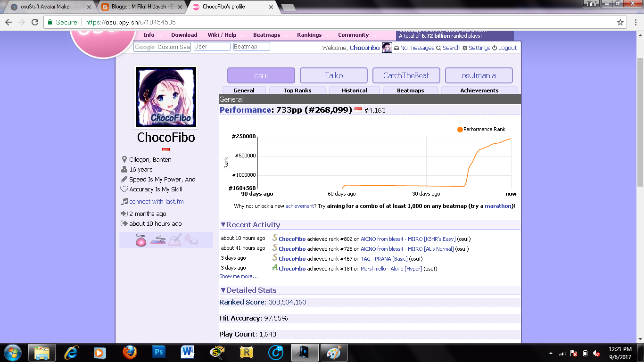Switch to the Top Ranks tab

coord(297,90)
